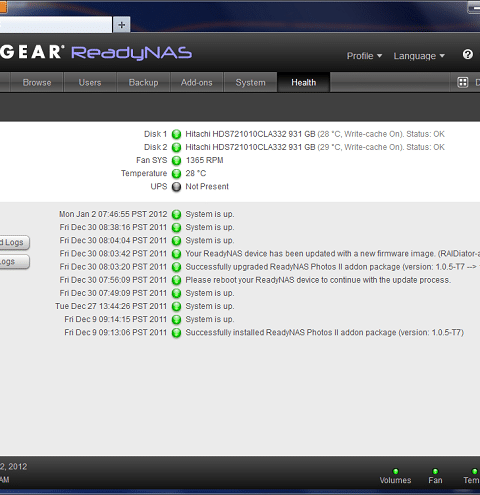Click status icon for 08:38:16 log entry
The height and width of the screenshot is (495, 480).
pyautogui.click(x=176, y=228)
